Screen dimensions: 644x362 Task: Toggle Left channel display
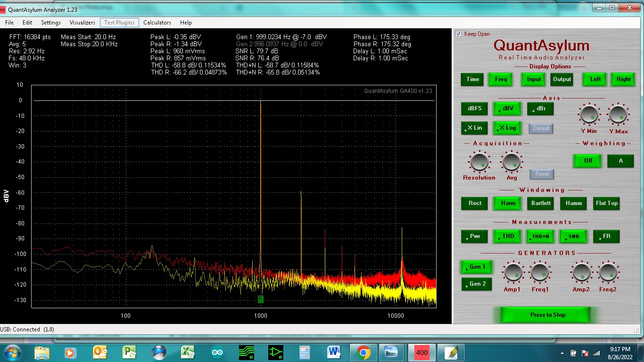point(595,79)
